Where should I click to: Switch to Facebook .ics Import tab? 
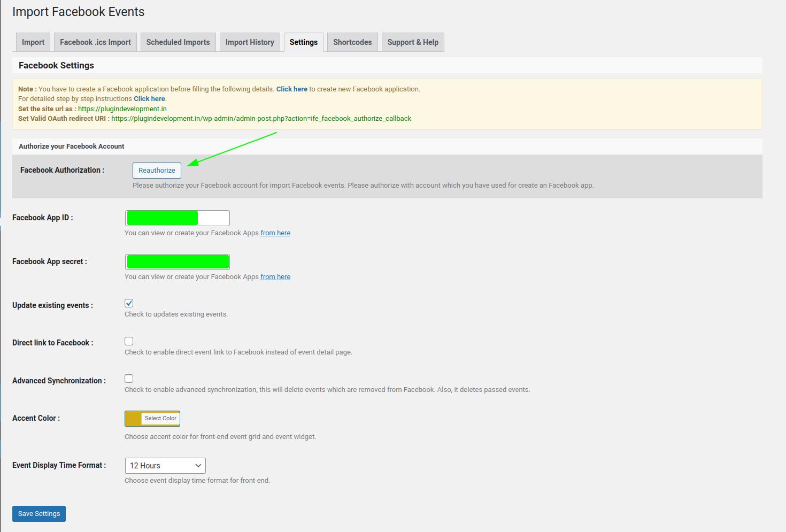click(95, 42)
